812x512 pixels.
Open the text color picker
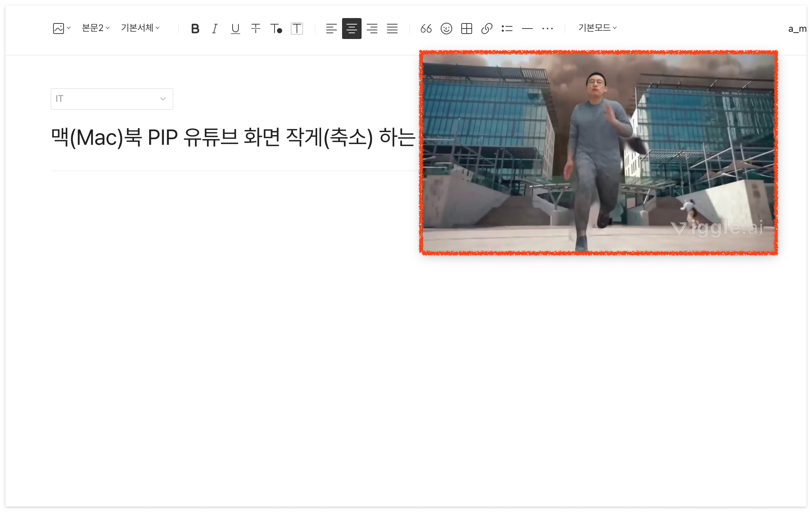[276, 28]
